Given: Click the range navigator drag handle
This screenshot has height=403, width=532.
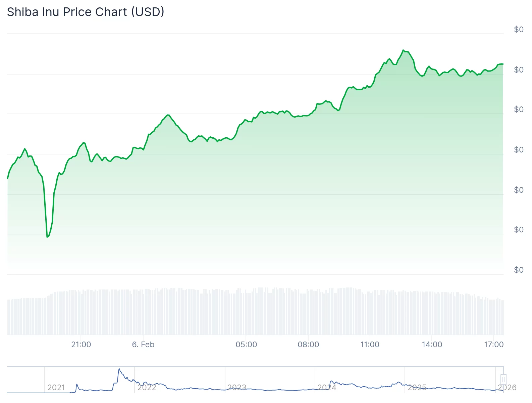Looking at the screenshot, I should 503,379.
